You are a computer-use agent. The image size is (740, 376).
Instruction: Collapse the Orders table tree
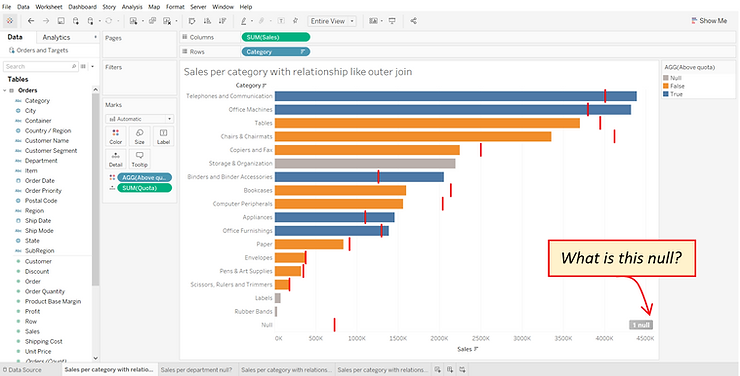[x=5, y=90]
